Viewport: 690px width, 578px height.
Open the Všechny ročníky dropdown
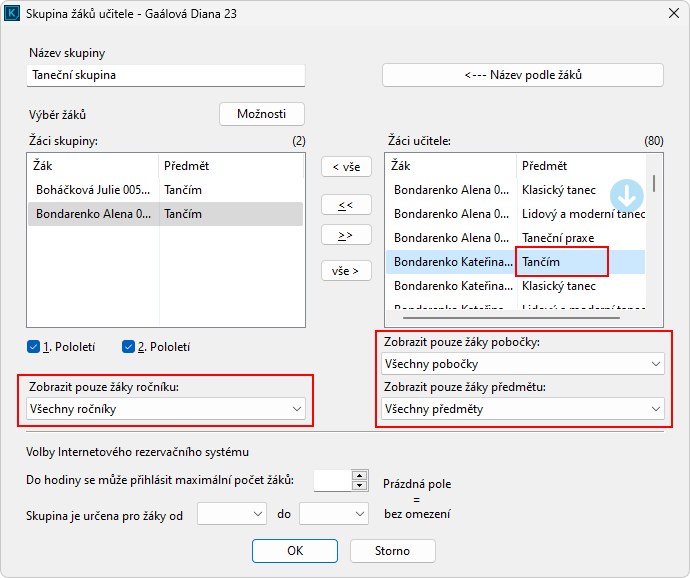pyautogui.click(x=166, y=408)
